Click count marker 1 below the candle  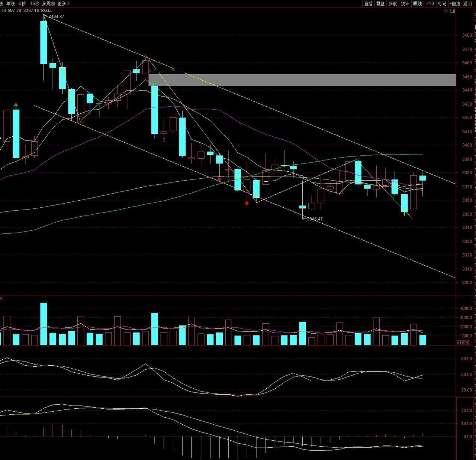point(155,138)
